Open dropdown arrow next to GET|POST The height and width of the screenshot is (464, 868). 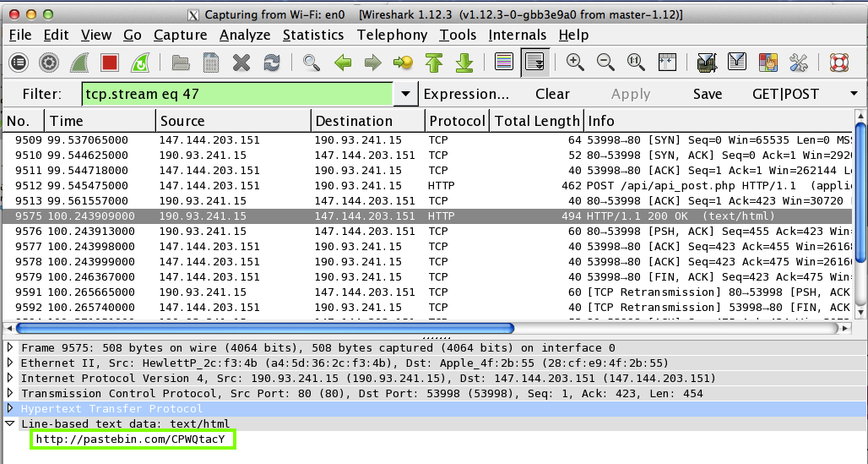(x=854, y=94)
